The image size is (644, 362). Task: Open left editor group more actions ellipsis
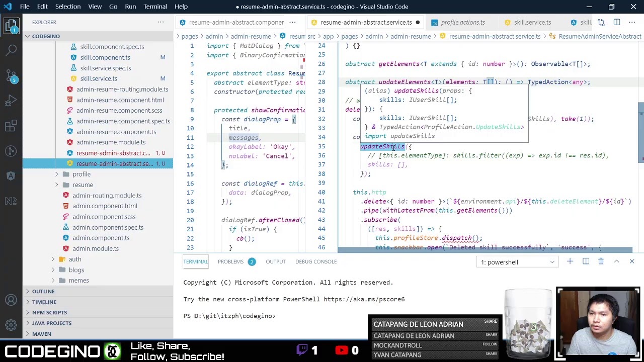coord(292,22)
